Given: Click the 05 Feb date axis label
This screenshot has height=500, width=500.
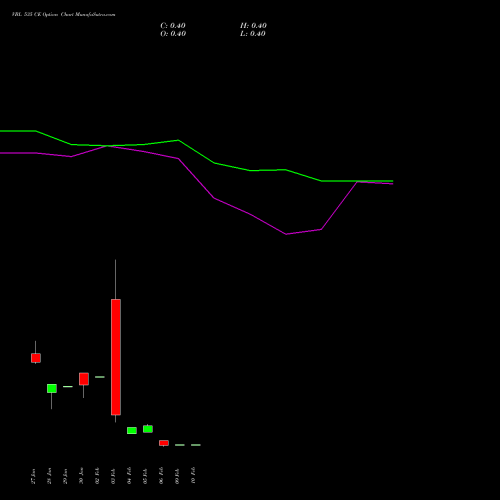Looking at the screenshot, I should [145, 476].
